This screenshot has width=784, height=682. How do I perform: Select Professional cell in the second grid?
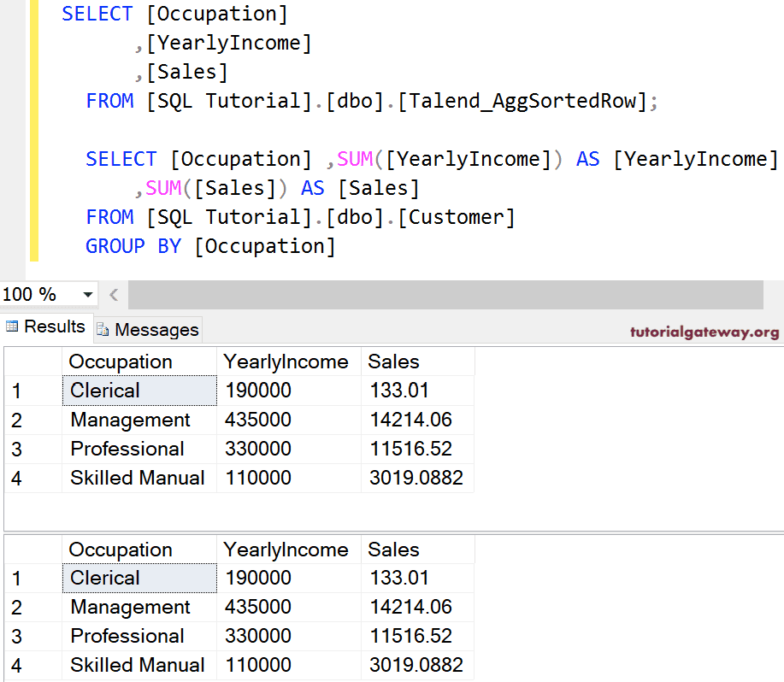(x=127, y=636)
